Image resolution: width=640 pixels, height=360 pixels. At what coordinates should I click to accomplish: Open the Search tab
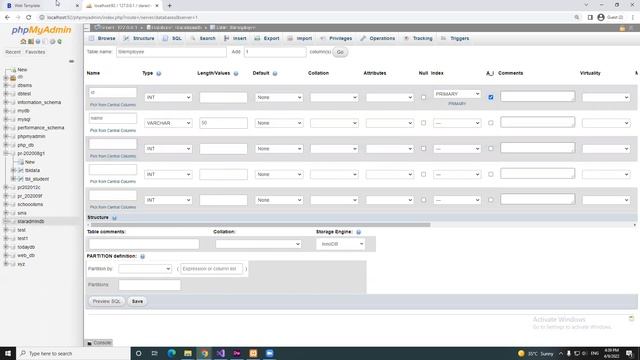coord(203,38)
